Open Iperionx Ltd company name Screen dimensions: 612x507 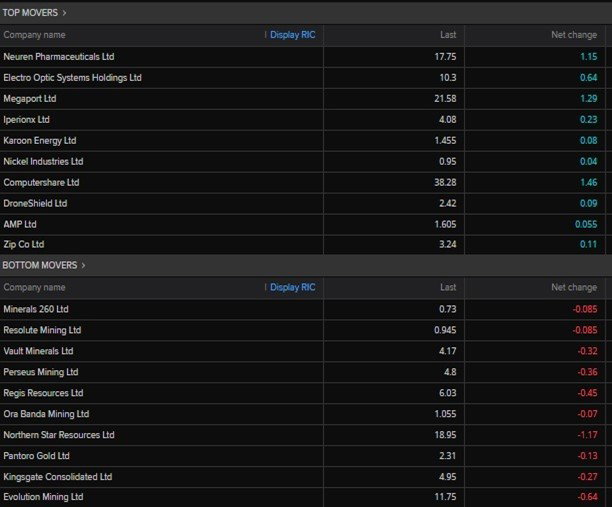tap(27, 120)
